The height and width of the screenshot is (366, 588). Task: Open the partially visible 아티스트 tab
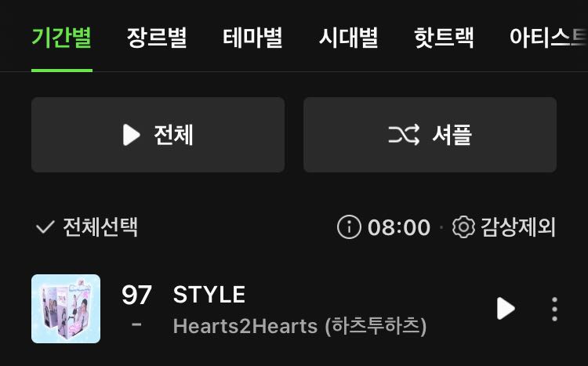point(548,38)
